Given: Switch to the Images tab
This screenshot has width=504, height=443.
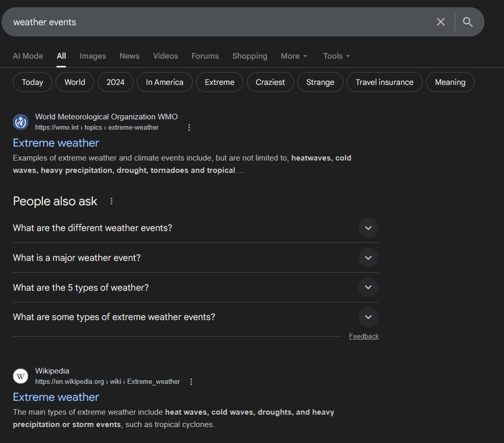Looking at the screenshot, I should pos(93,56).
